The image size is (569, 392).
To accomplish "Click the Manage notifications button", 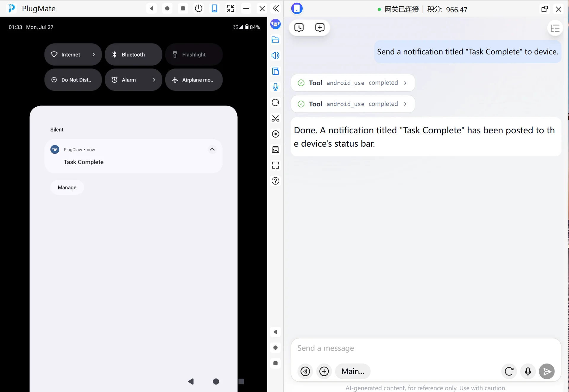I will (x=67, y=187).
